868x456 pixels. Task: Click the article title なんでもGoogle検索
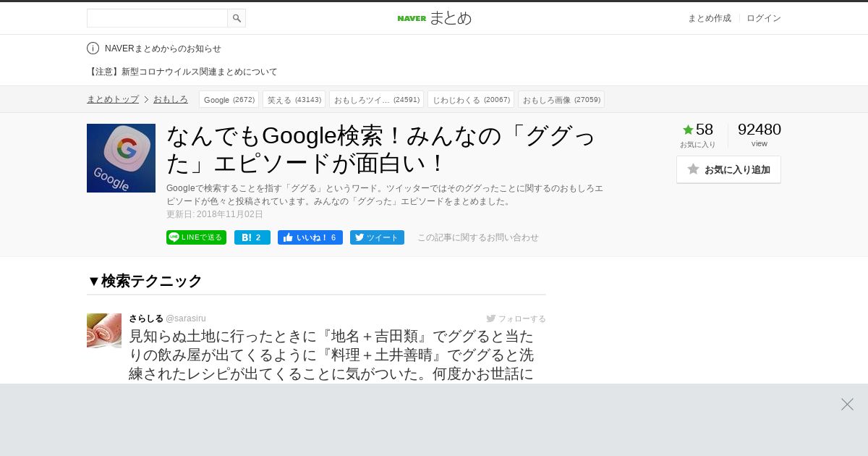(x=382, y=149)
